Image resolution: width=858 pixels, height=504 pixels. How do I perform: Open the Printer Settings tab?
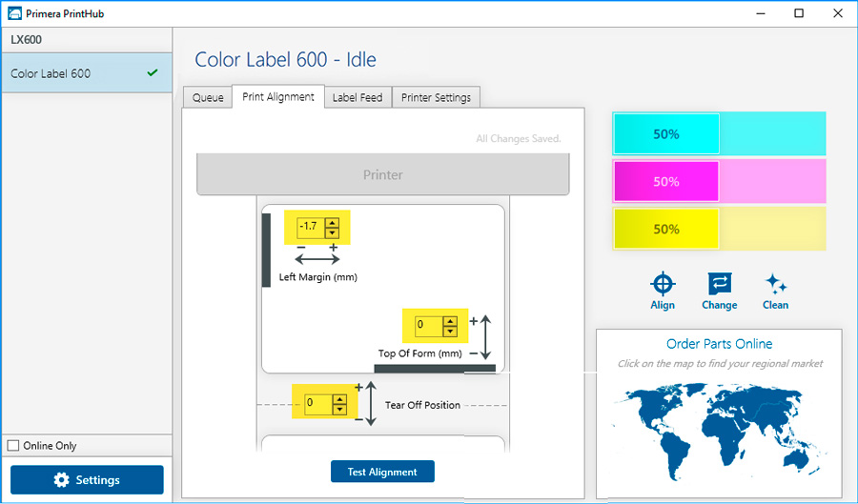coord(436,97)
